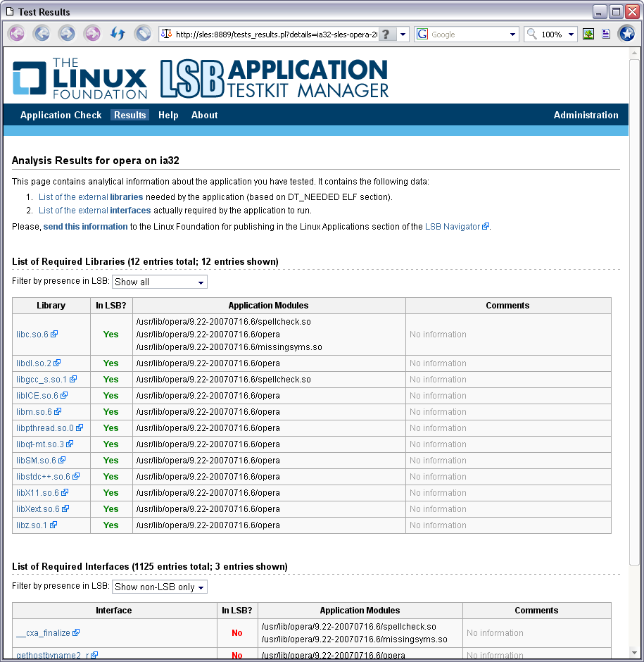Click the 'Interface' column header

114,610
